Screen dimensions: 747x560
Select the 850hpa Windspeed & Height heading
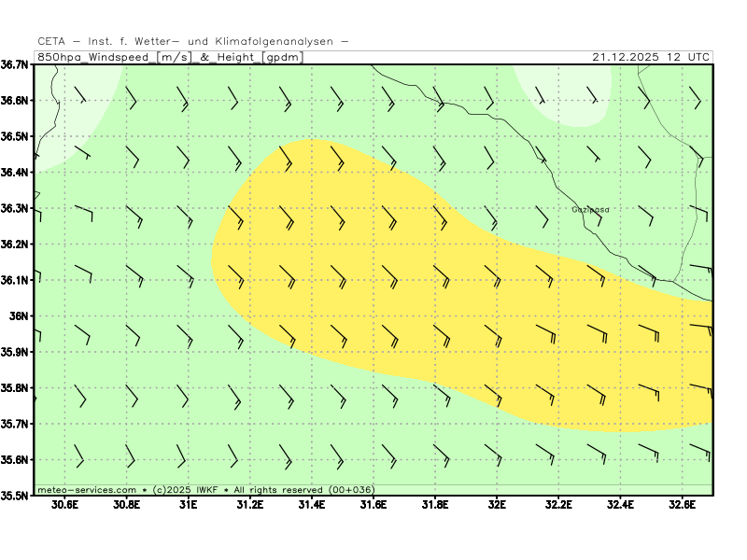pyautogui.click(x=169, y=57)
